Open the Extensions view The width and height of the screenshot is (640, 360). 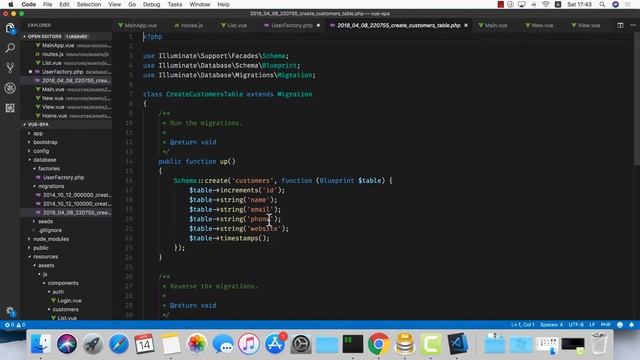[x=10, y=108]
